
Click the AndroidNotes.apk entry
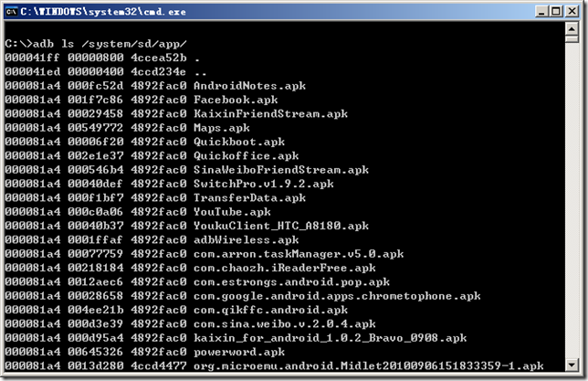[249, 86]
